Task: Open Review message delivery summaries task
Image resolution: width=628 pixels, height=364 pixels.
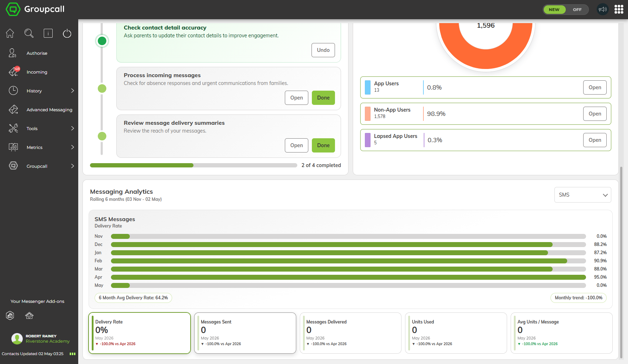Action: (297, 145)
